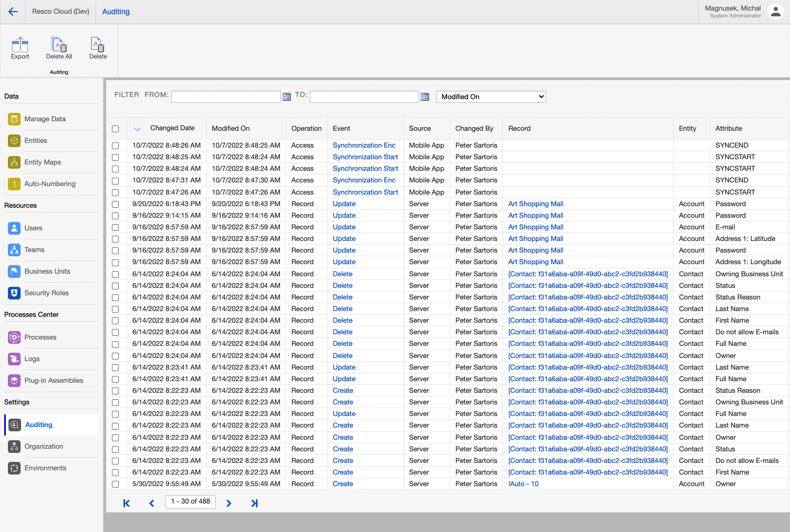
Task: Select the 5/30/2022 9:55:49 AM row checkbox
Action: point(116,484)
